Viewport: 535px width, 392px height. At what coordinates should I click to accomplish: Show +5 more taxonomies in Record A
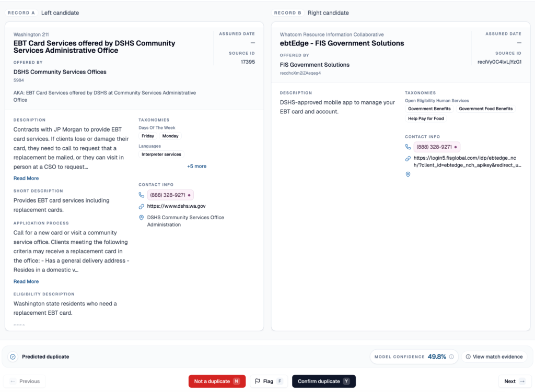tap(196, 167)
